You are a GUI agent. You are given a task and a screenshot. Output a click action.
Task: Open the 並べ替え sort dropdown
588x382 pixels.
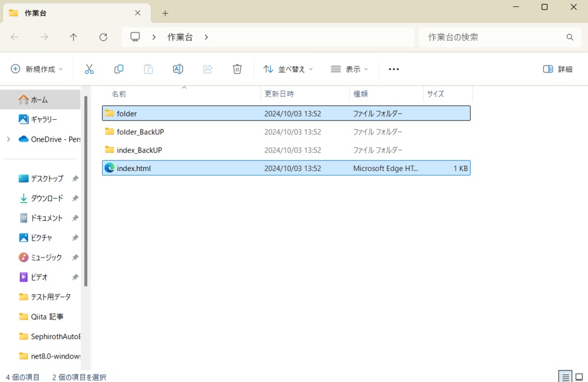[288, 68]
